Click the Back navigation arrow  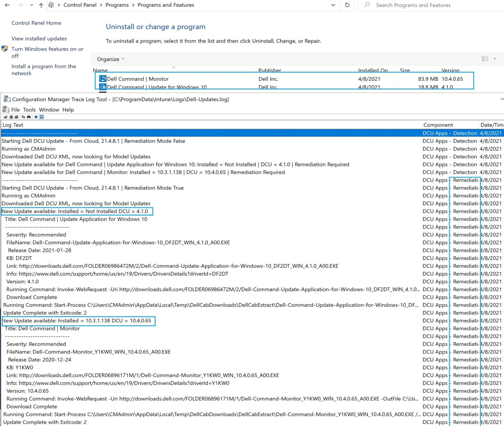pyautogui.click(x=7, y=5)
